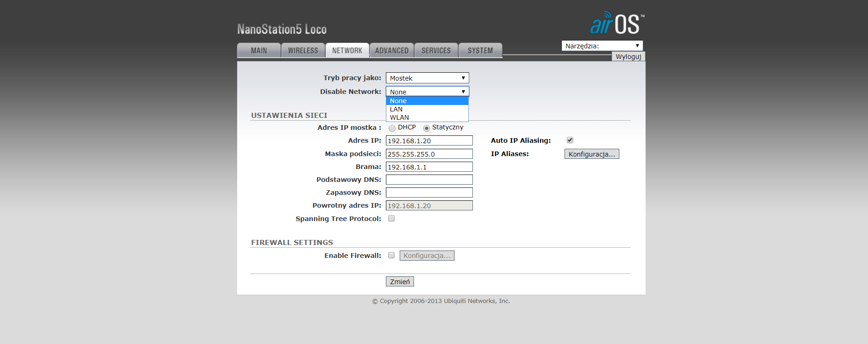Choose None in Disable Network list

(x=427, y=101)
